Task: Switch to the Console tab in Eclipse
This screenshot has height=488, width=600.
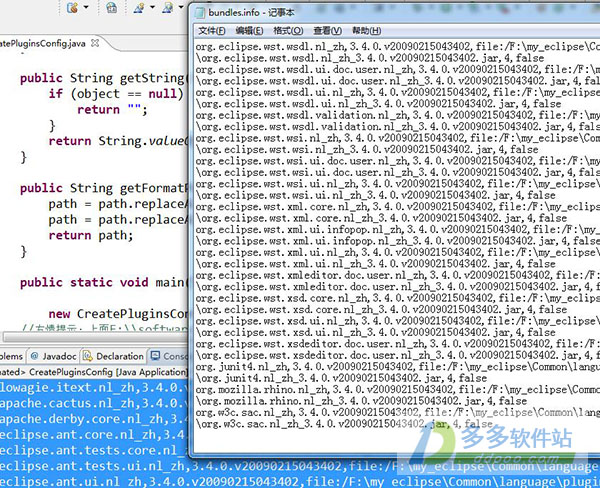Action: (x=169, y=356)
